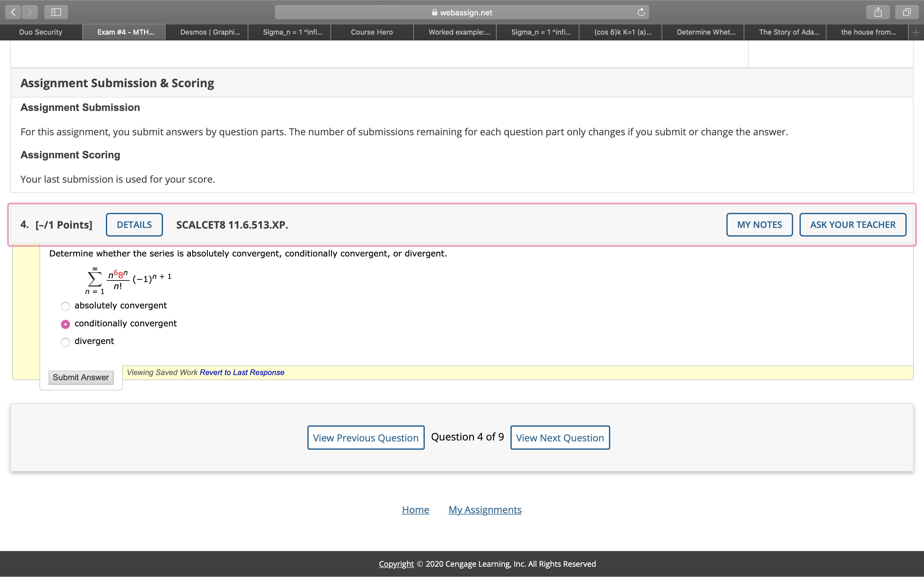Select absolutely convergent option
Image resolution: width=924 pixels, height=577 pixels.
[65, 306]
